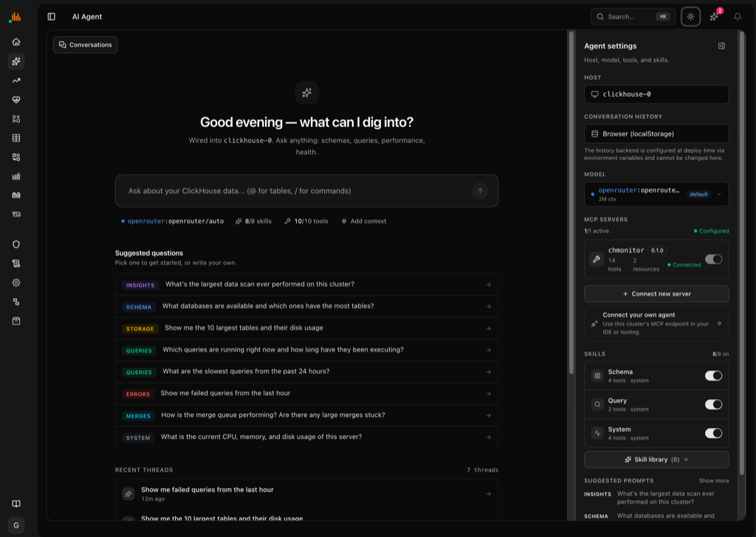
Task: Pick the MERGES merge queue question
Action: [306, 415]
